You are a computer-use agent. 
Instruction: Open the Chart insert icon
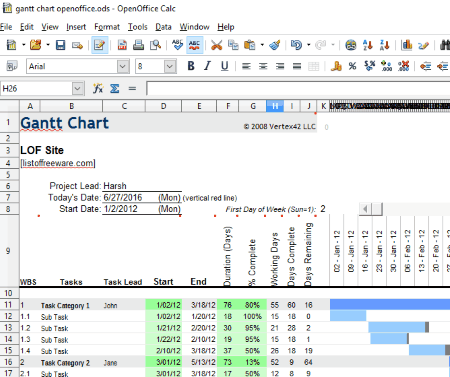click(407, 45)
